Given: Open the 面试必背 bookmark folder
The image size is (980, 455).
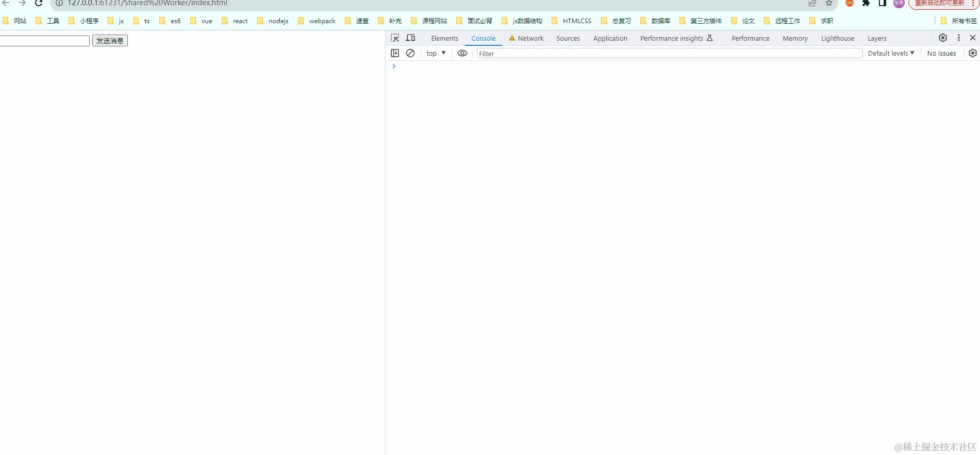Looking at the screenshot, I should [474, 21].
